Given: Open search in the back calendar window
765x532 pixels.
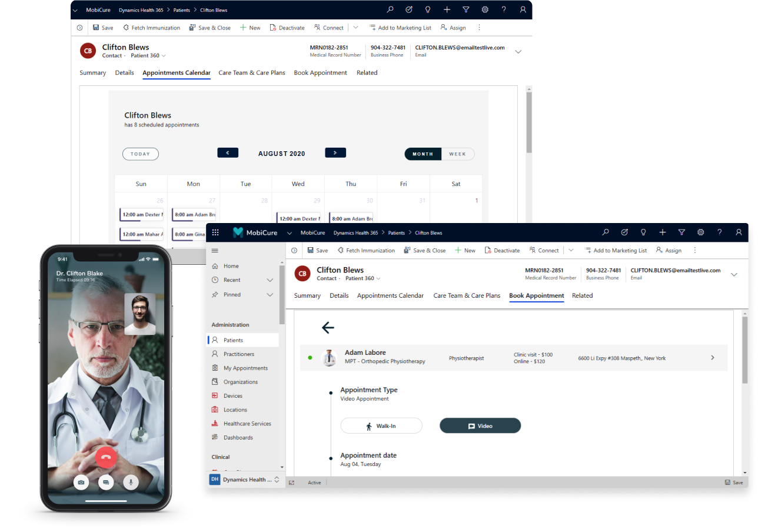Looking at the screenshot, I should tap(390, 10).
